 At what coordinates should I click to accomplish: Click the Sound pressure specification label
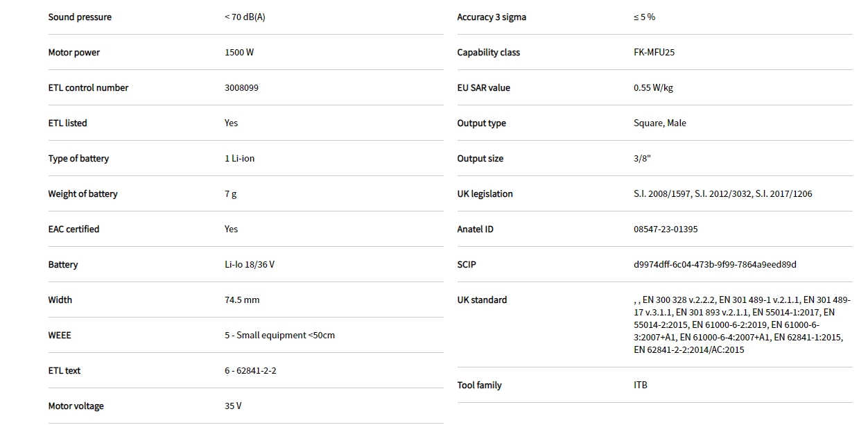pyautogui.click(x=80, y=17)
